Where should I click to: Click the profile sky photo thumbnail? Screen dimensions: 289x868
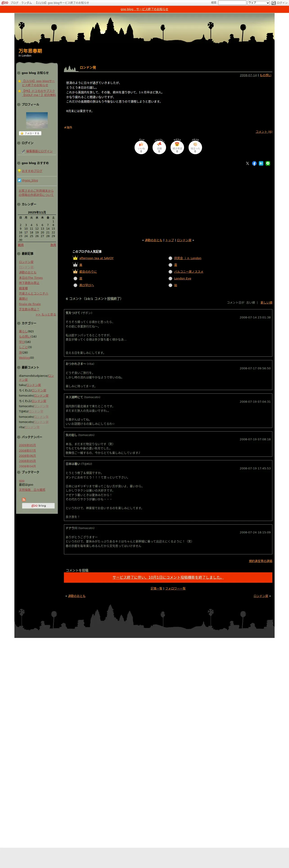[x=37, y=120]
